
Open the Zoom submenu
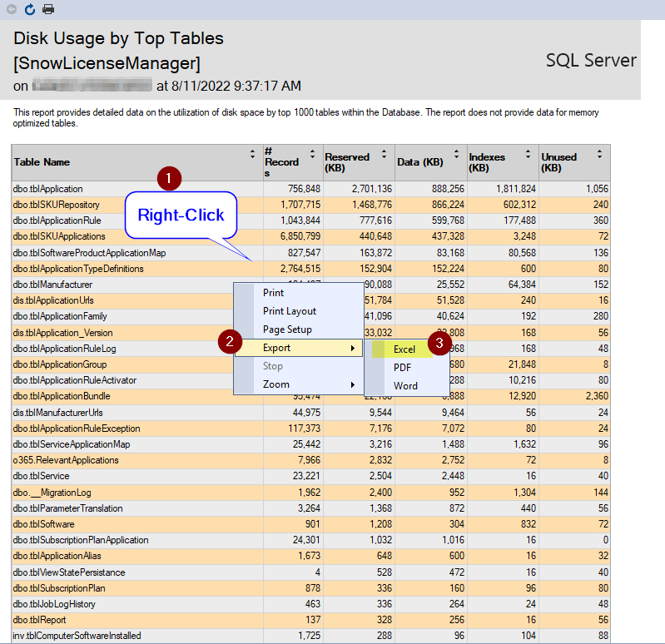point(299,384)
